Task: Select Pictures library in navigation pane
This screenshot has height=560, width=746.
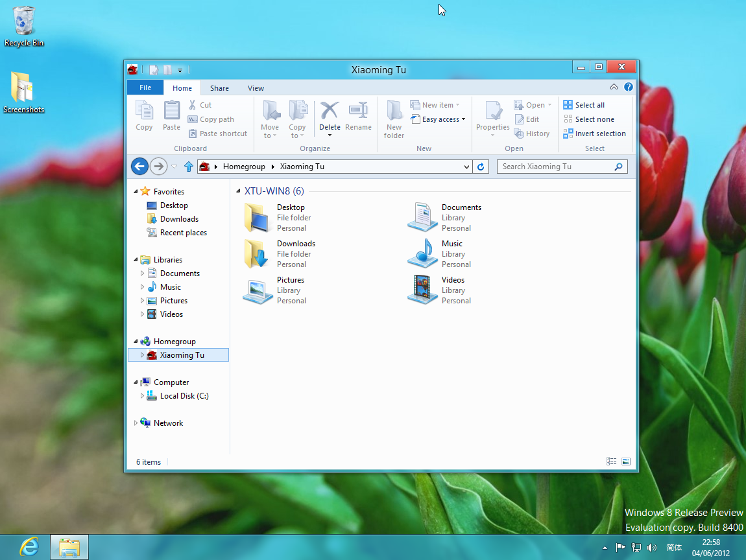Action: click(167, 301)
